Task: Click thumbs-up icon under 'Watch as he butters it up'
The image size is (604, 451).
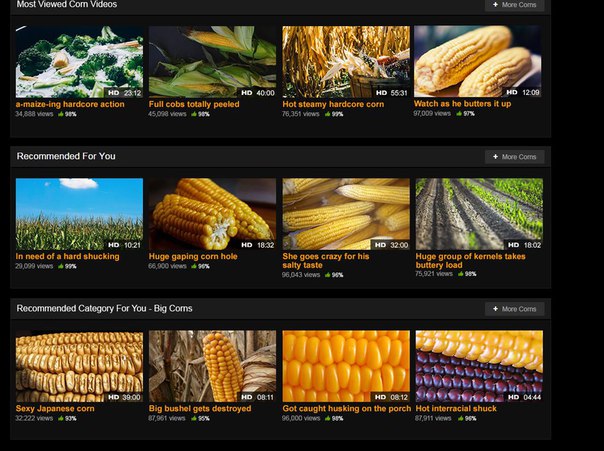Action: (x=459, y=113)
